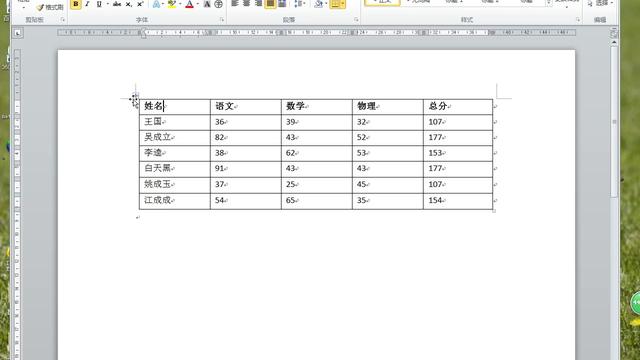Toggle strikethrough formatting

click(x=117, y=4)
